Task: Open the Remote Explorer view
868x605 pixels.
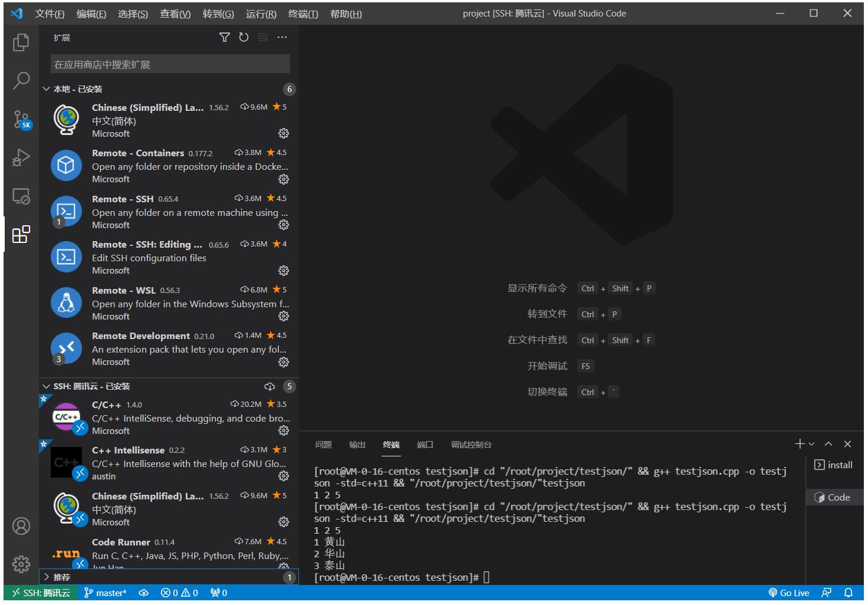Action: [21, 196]
